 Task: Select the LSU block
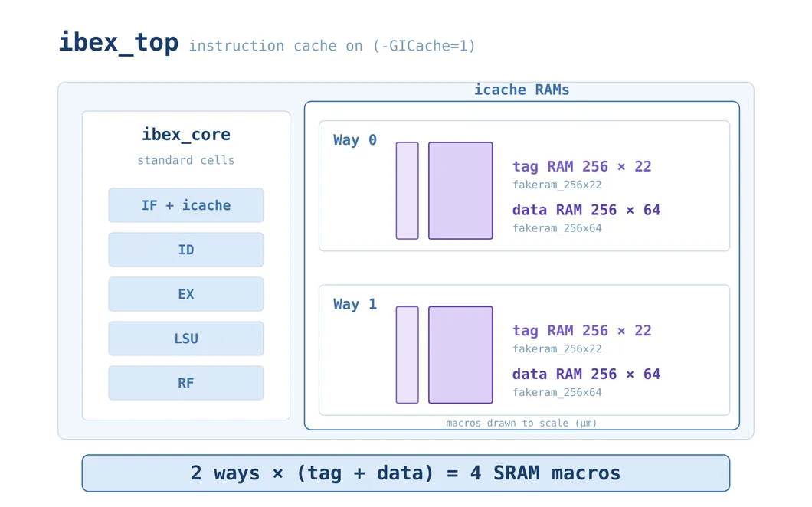point(186,339)
